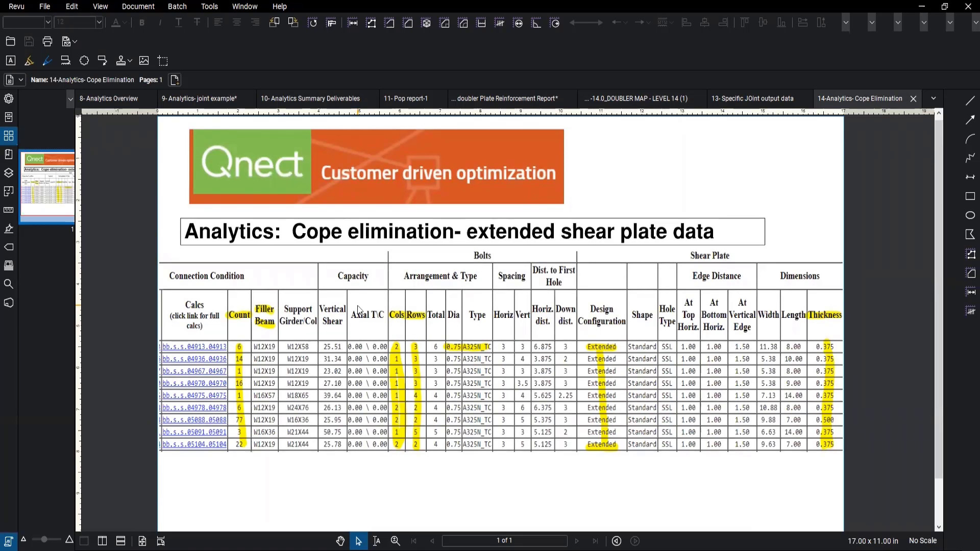Expand the Batch email dropdown arrow

pos(75,41)
